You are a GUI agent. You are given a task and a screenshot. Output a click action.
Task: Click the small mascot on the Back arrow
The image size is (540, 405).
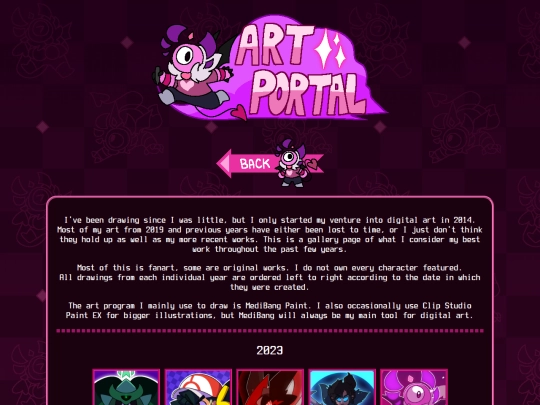[x=292, y=163]
